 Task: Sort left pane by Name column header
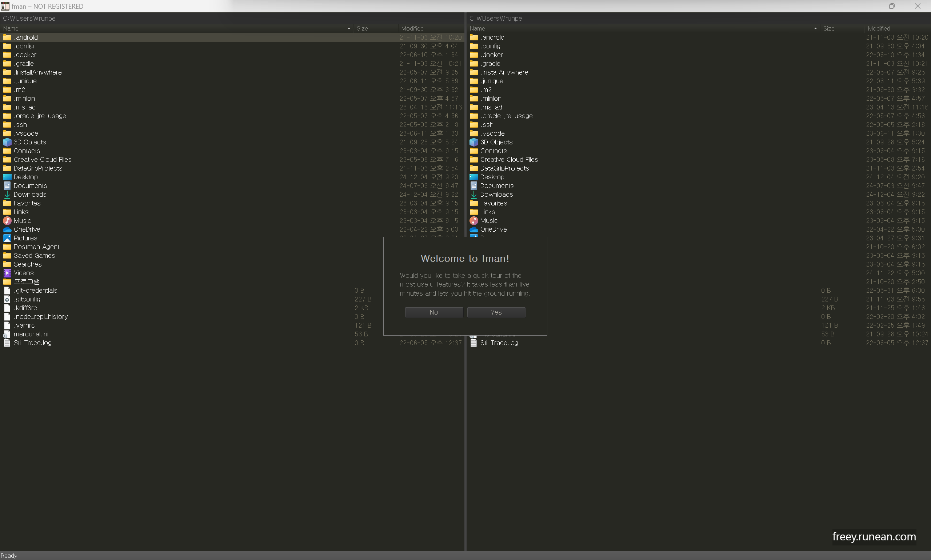click(11, 28)
